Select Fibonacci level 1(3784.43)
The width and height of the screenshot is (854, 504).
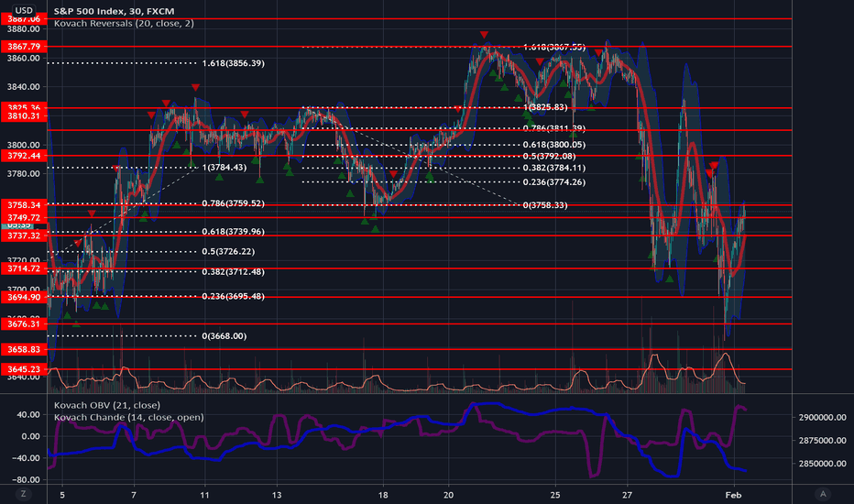[224, 168]
